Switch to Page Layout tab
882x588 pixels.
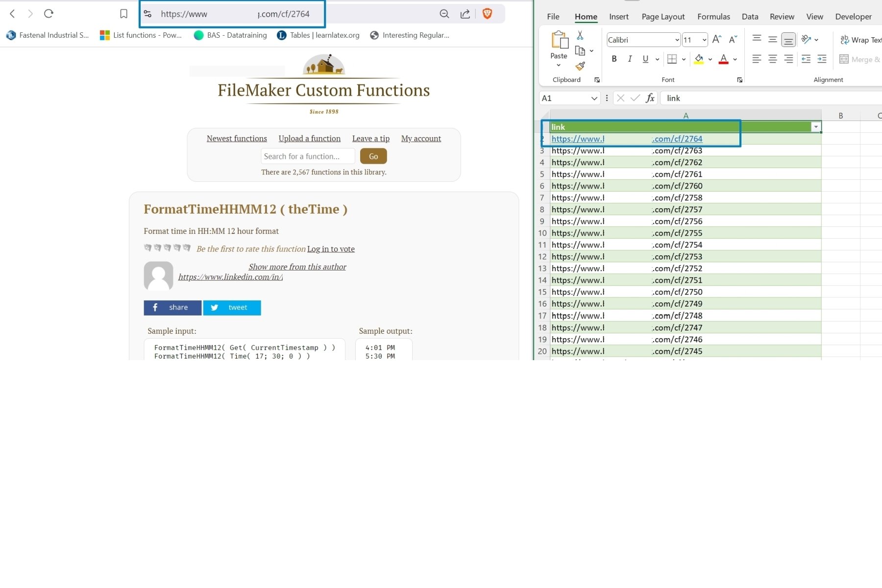pyautogui.click(x=663, y=17)
